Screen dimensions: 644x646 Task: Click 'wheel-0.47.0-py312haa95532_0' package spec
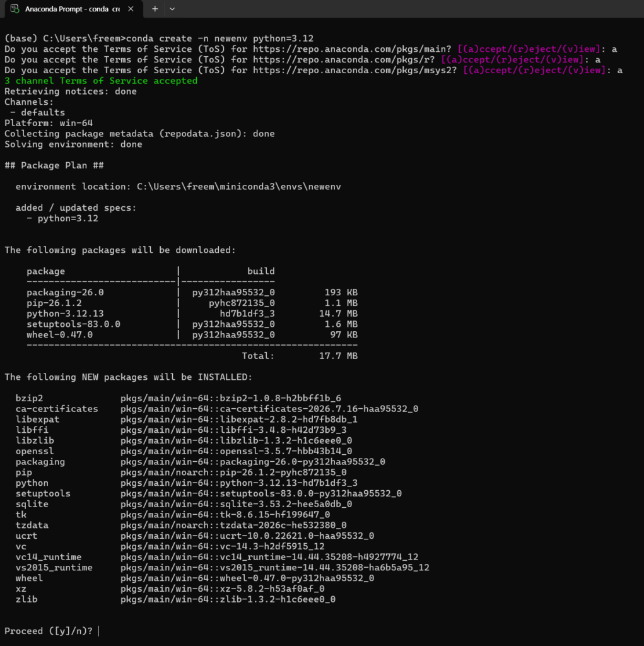pyautogui.click(x=296, y=578)
